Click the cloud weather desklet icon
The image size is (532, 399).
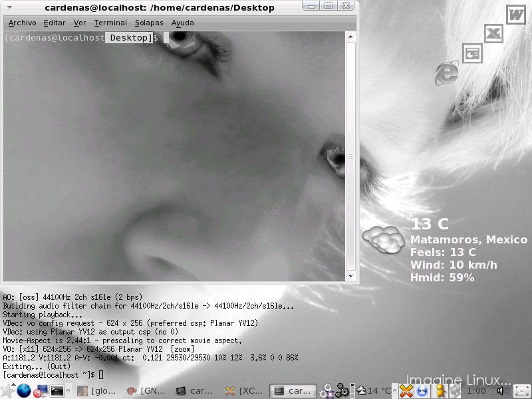(384, 239)
